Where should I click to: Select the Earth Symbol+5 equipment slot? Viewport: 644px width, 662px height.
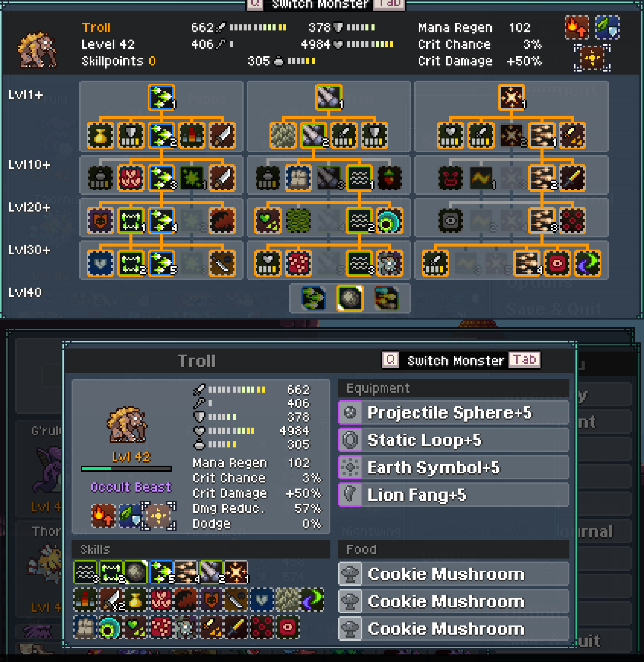tap(454, 468)
